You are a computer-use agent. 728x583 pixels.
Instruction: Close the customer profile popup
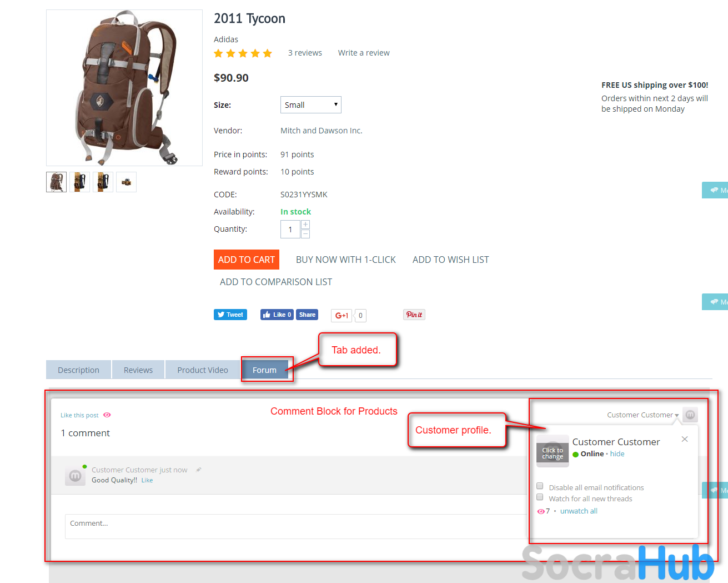pyautogui.click(x=685, y=439)
